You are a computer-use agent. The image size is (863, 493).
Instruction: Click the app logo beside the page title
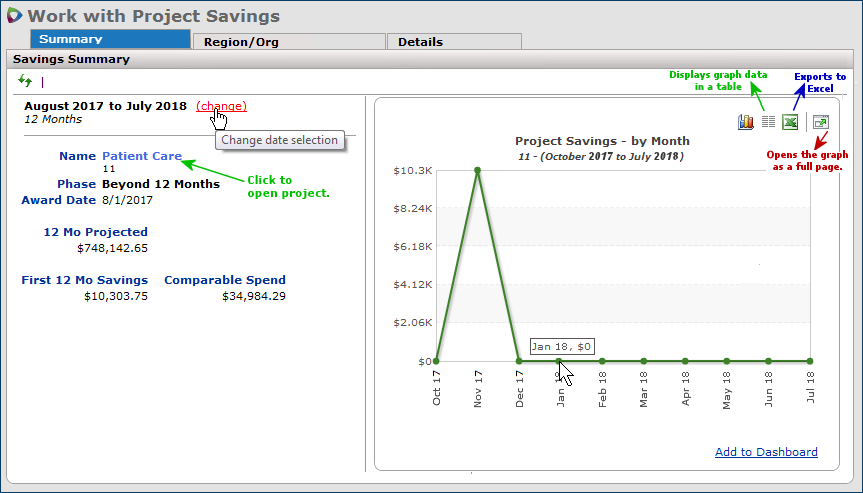point(13,16)
